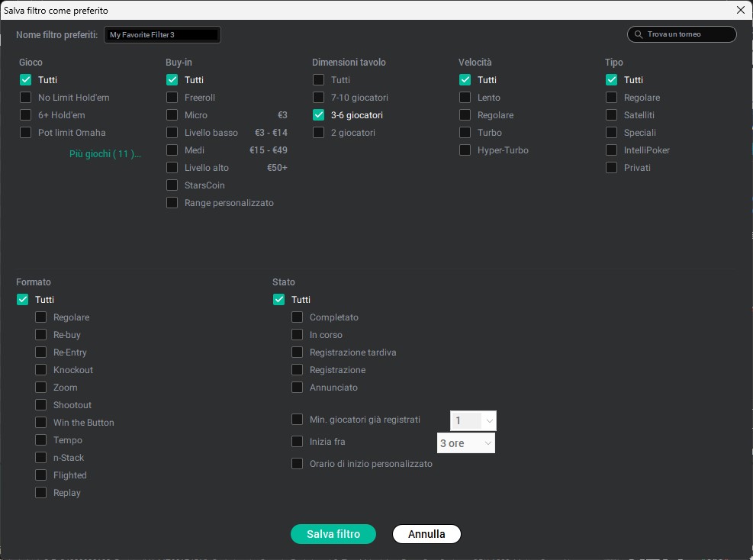The image size is (753, 560).
Task: Expand the Inizia fra 3 ore dropdown
Action: point(466,443)
